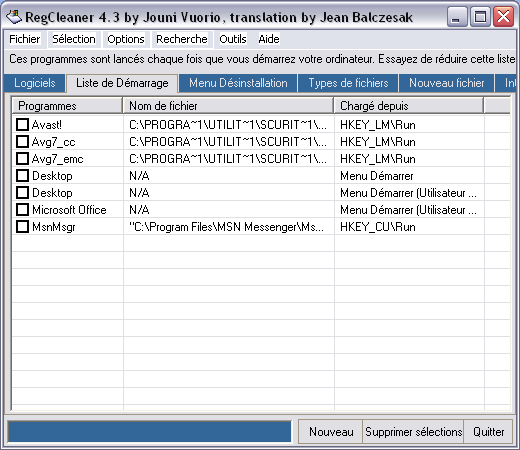520x450 pixels.
Task: Select the Liste de Démarrage tab
Action: (122, 83)
